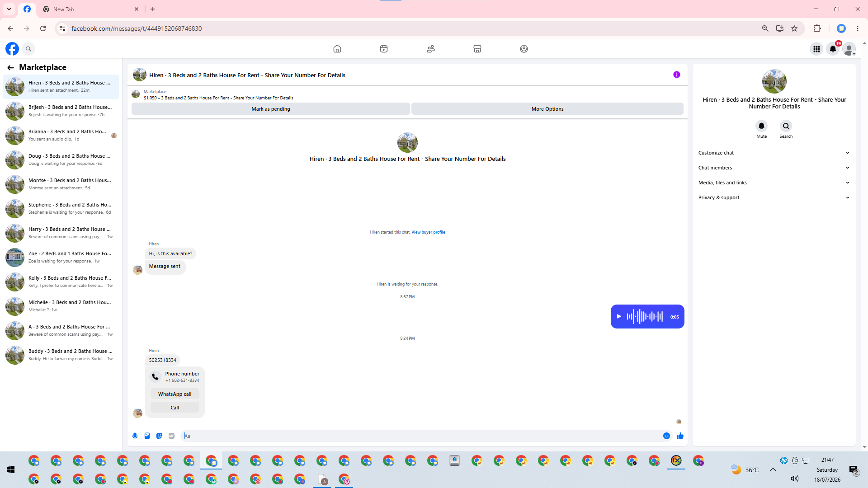Search in conversation using magnifier icon
The height and width of the screenshot is (488, 868).
[786, 126]
